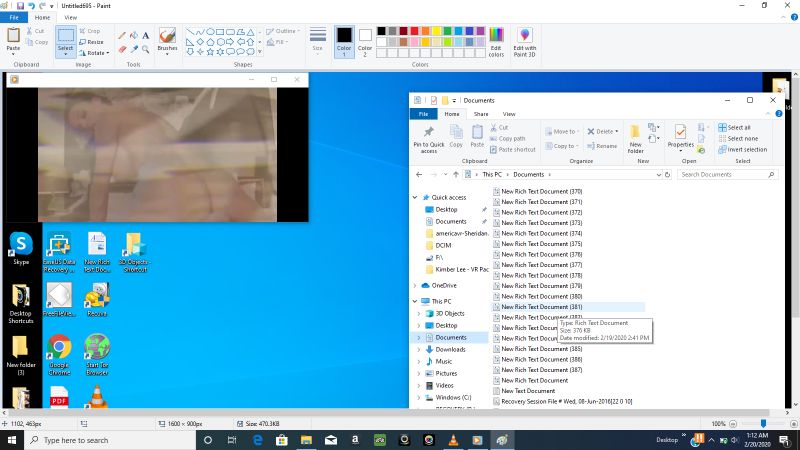
Task: Open the Rotate dropdown in Paint
Action: (x=94, y=53)
